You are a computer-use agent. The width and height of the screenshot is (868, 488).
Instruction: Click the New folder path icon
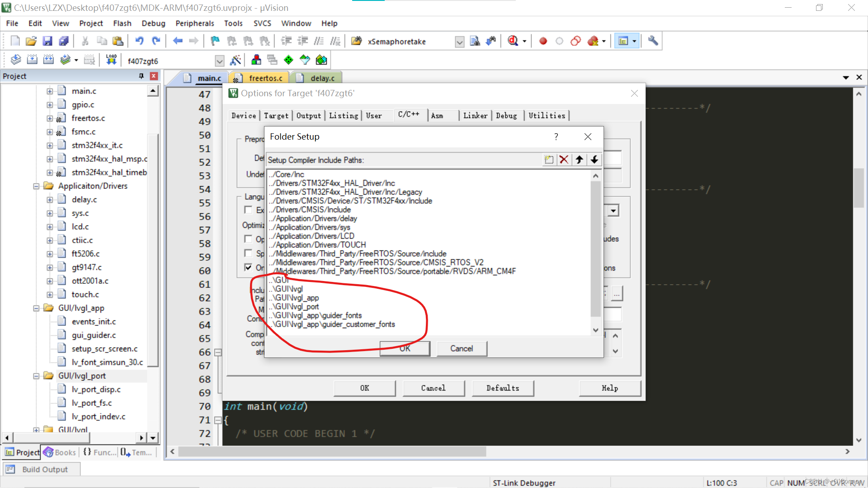pyautogui.click(x=549, y=160)
